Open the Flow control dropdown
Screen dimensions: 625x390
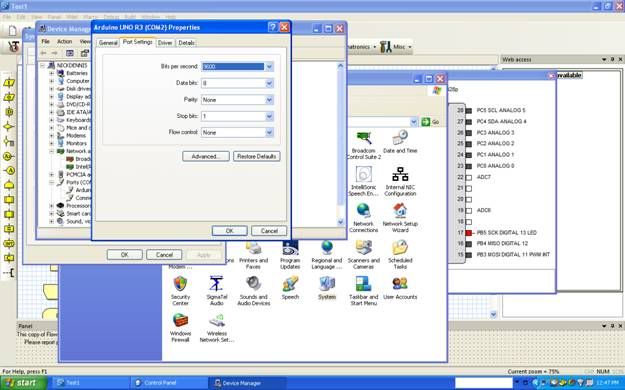[x=269, y=132]
